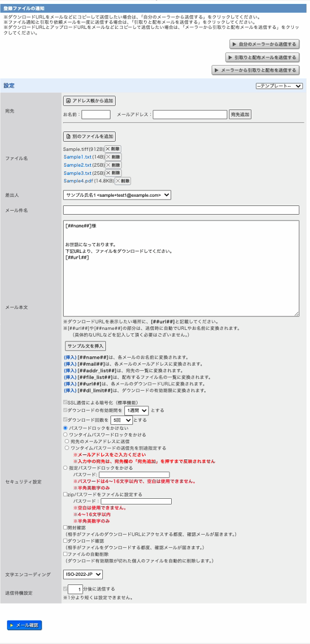Delete Sample2.txt with its 削除 button
The height and width of the screenshot is (644, 310).
pos(113,165)
